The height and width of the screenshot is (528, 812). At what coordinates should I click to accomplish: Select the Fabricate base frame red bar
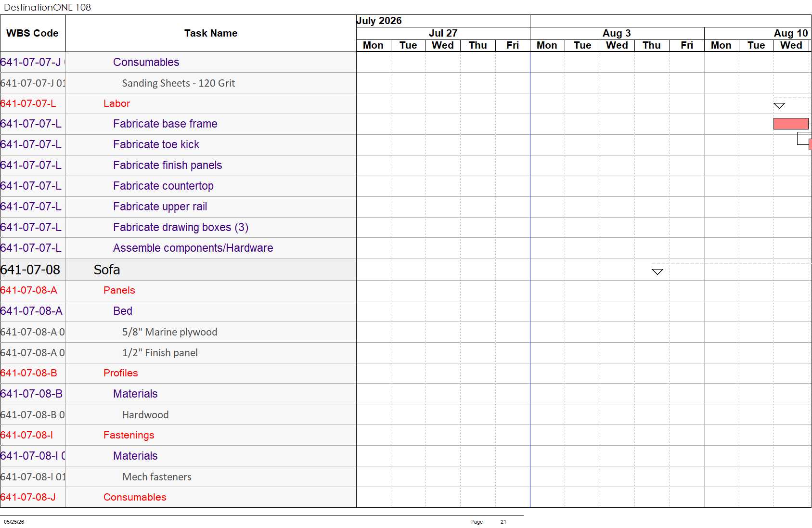791,124
